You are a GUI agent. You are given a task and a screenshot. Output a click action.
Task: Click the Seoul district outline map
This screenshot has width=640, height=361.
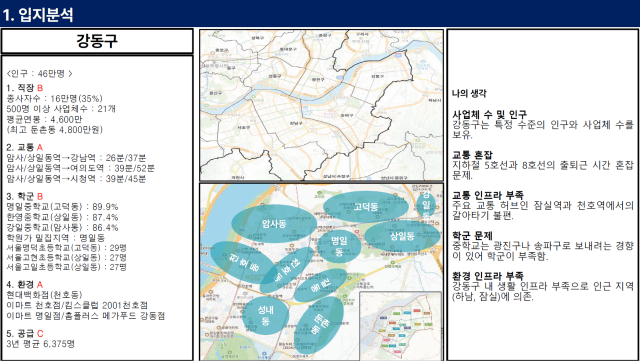tap(321, 105)
